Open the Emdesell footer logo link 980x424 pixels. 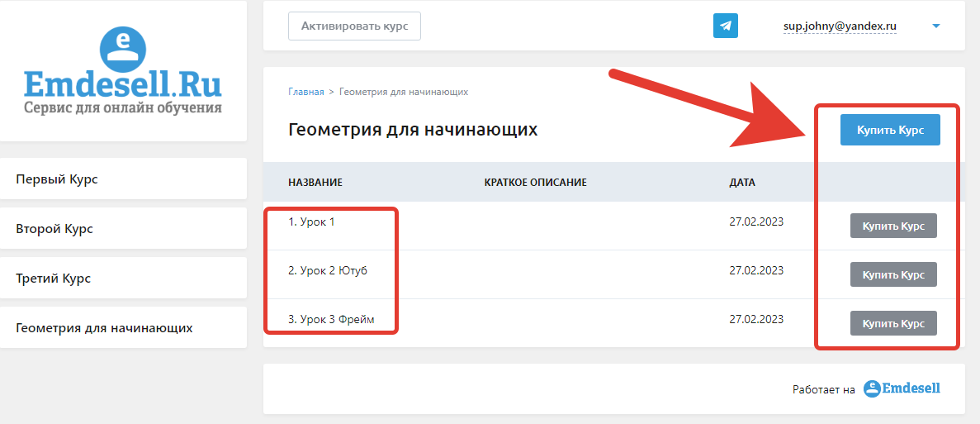tap(902, 388)
